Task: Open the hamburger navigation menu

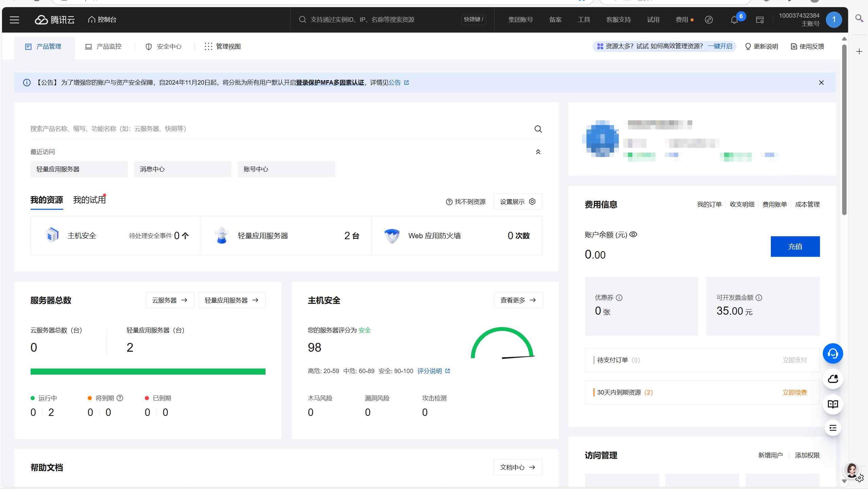Action: point(14,20)
